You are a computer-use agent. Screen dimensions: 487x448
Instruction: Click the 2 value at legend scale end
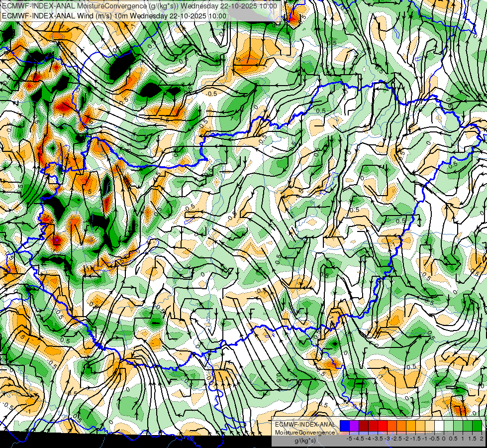482,439
